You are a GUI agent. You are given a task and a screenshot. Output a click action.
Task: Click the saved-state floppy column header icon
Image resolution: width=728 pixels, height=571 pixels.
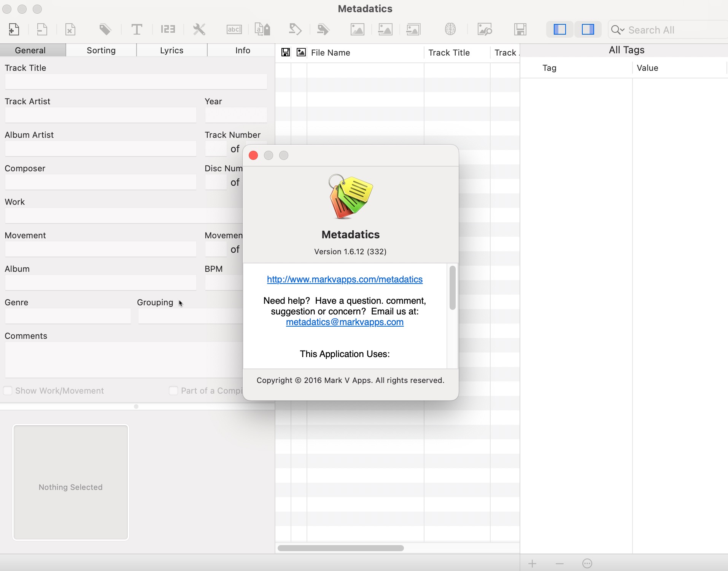tap(285, 53)
